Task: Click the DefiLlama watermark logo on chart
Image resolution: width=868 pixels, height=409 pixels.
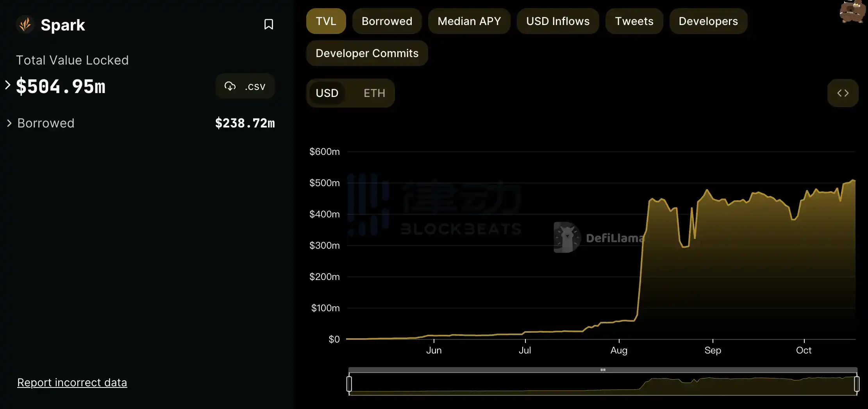Action: 567,237
